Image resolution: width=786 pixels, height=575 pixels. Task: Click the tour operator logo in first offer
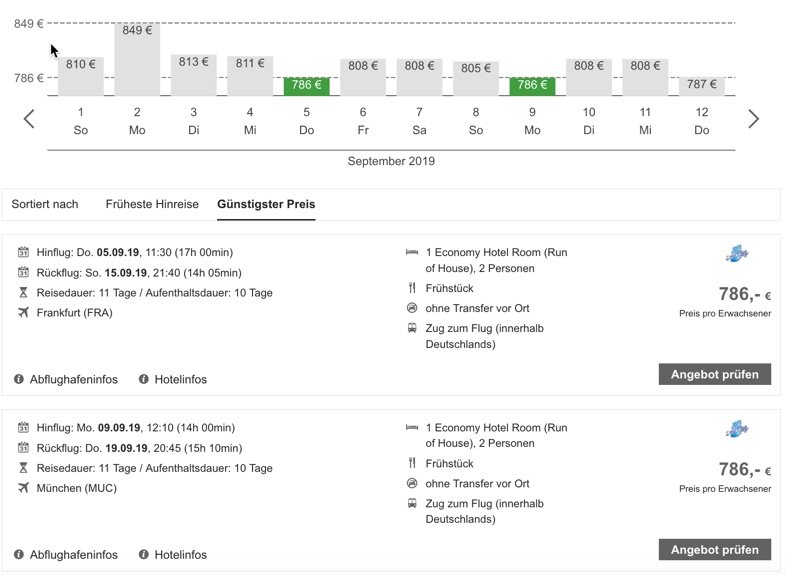coord(737,255)
